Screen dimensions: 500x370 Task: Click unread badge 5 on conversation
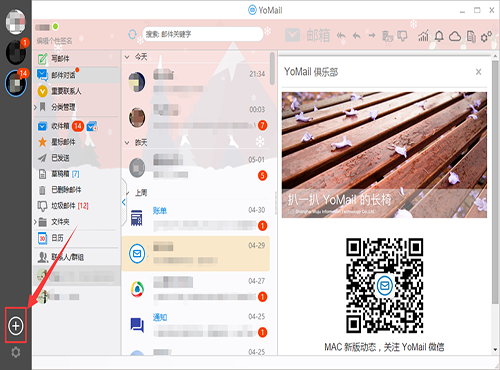[263, 176]
